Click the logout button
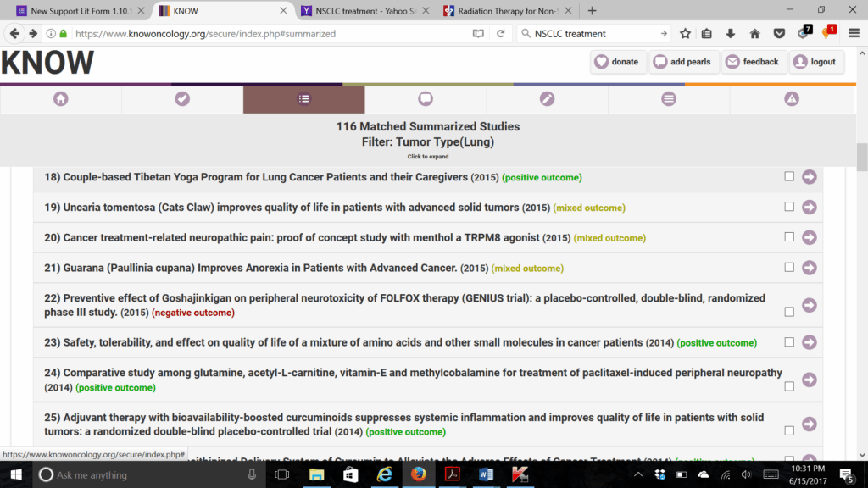This screenshot has width=868, height=488. pyautogui.click(x=814, y=62)
